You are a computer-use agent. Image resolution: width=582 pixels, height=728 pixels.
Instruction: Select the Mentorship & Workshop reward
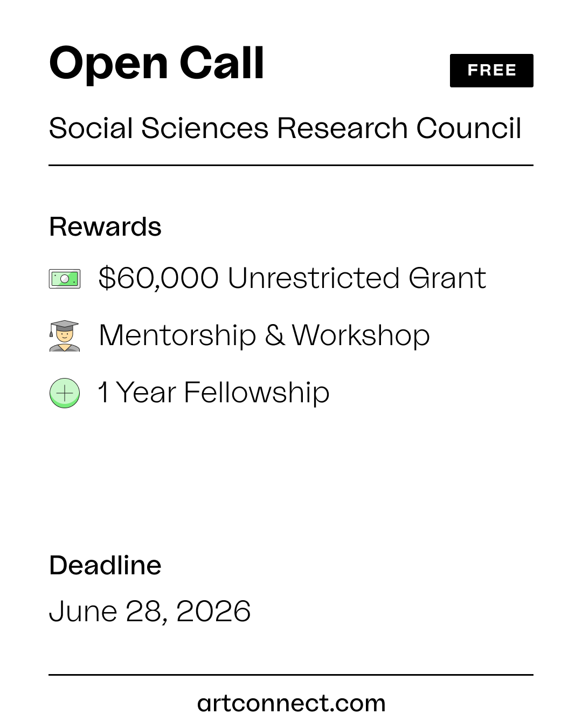point(264,335)
